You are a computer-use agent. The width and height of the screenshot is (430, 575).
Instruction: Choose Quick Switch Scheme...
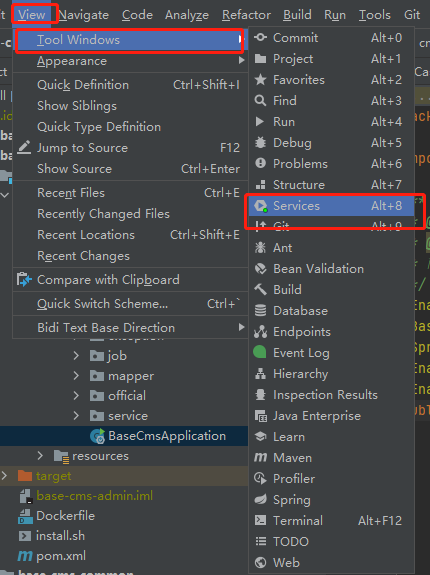131,304
